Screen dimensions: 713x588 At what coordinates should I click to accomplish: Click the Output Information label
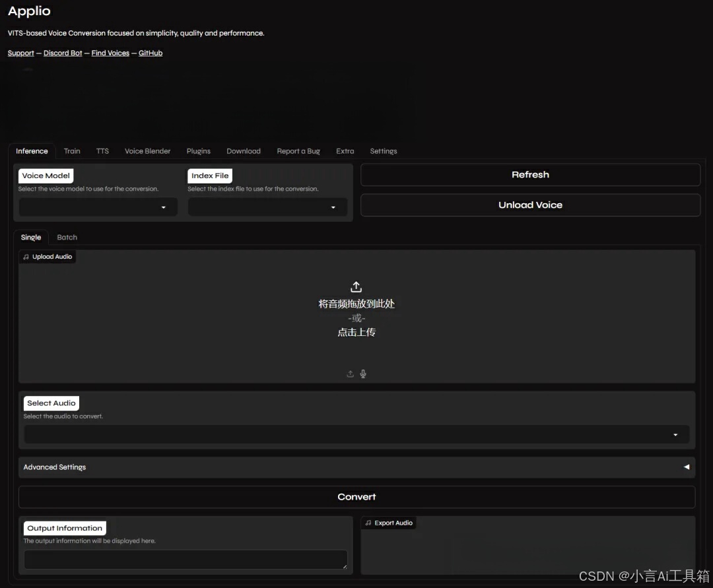[x=65, y=528]
